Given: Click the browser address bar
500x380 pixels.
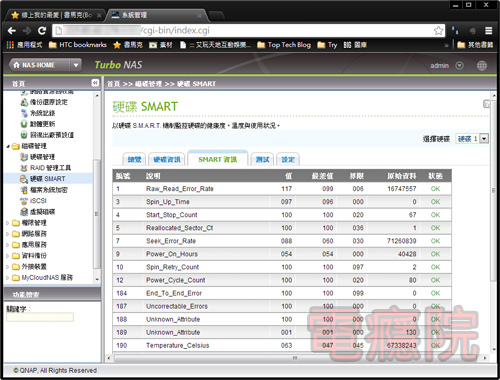Looking at the screenshot, I should click(247, 31).
